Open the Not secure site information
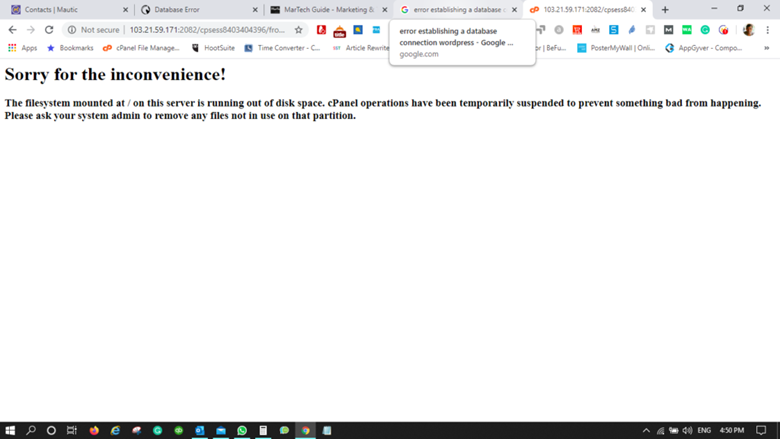The height and width of the screenshot is (439, 780). click(94, 30)
